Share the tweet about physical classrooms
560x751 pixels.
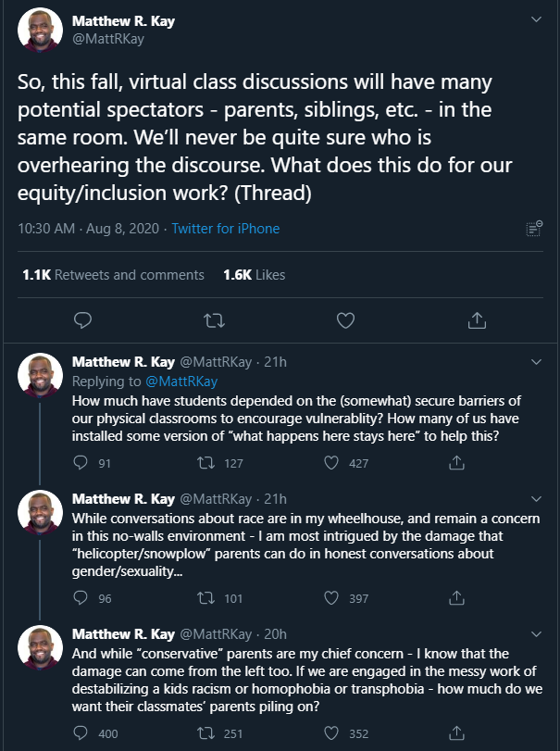tap(456, 463)
